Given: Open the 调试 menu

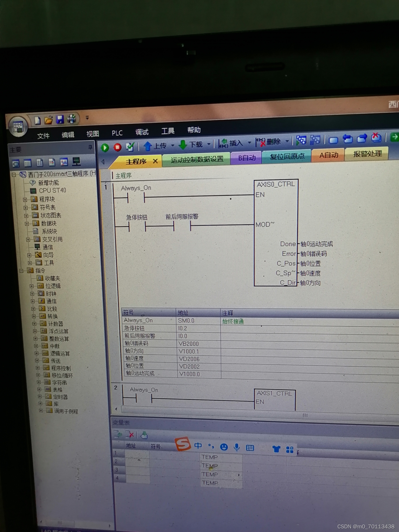Looking at the screenshot, I should click(142, 132).
